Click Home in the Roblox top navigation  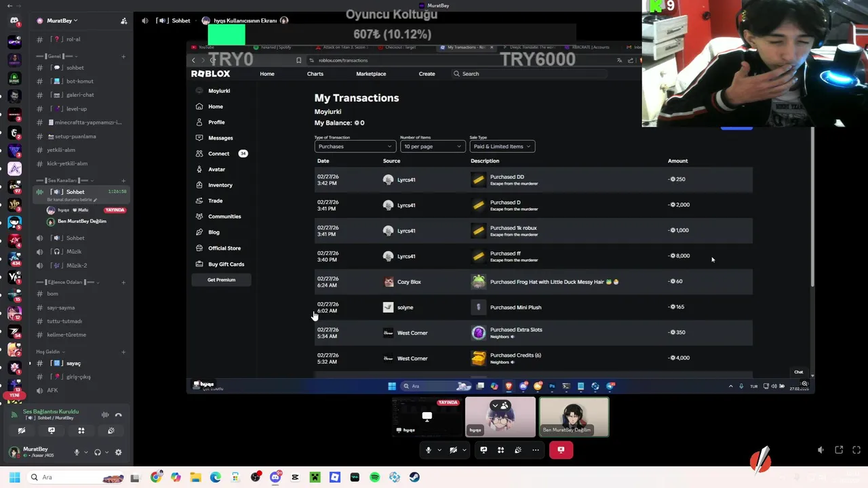(x=267, y=74)
